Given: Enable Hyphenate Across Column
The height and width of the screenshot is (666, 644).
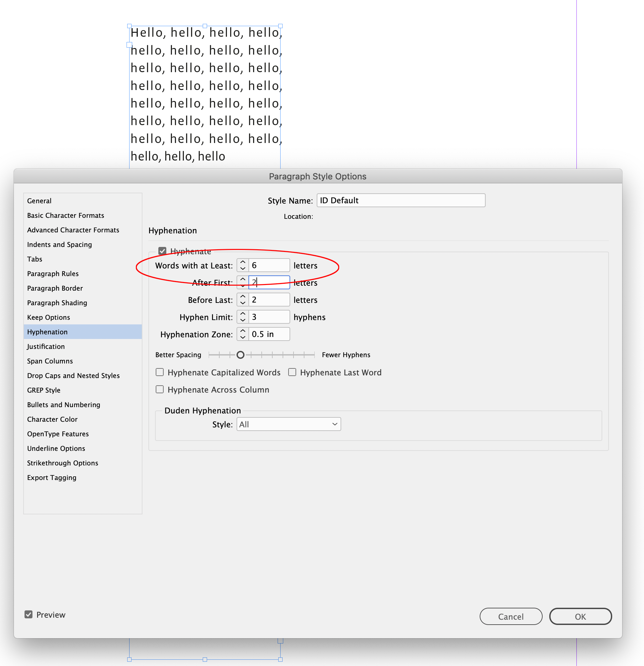Looking at the screenshot, I should (159, 389).
